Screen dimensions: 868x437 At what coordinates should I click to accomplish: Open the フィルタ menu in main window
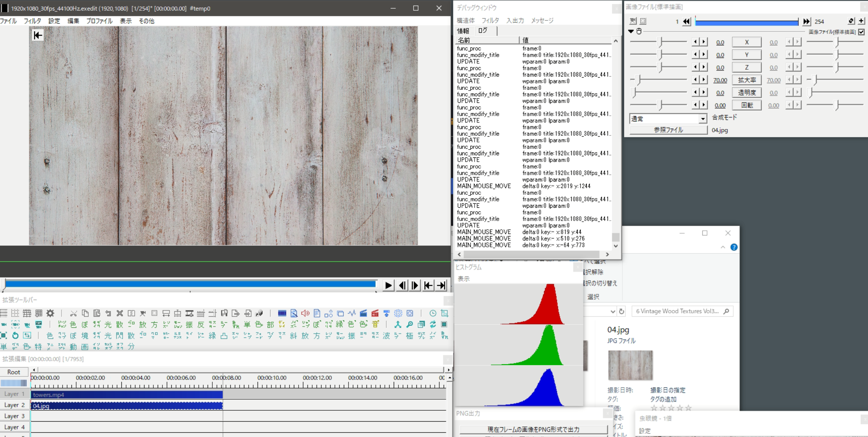click(x=32, y=21)
